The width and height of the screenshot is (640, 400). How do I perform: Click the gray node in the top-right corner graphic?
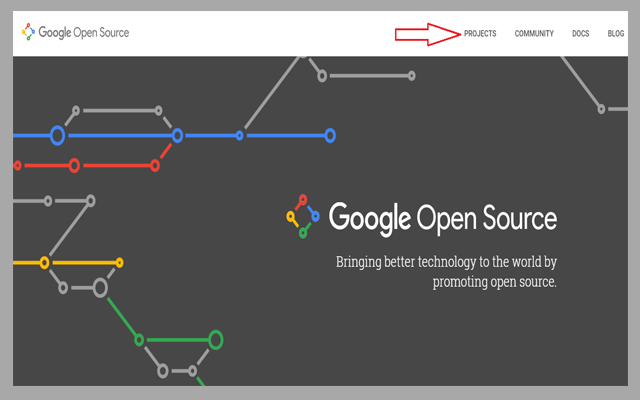pos(601,108)
